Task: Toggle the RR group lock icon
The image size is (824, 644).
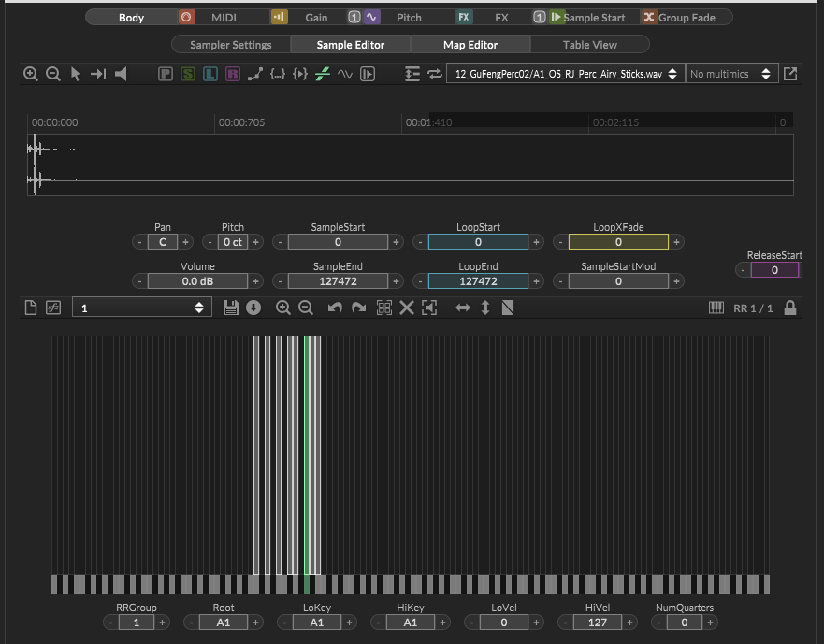Action: [x=789, y=308]
